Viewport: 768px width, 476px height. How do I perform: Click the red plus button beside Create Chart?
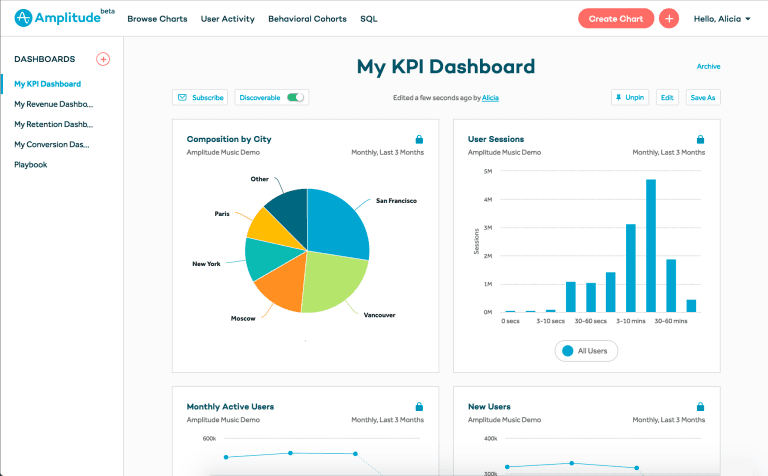(669, 18)
